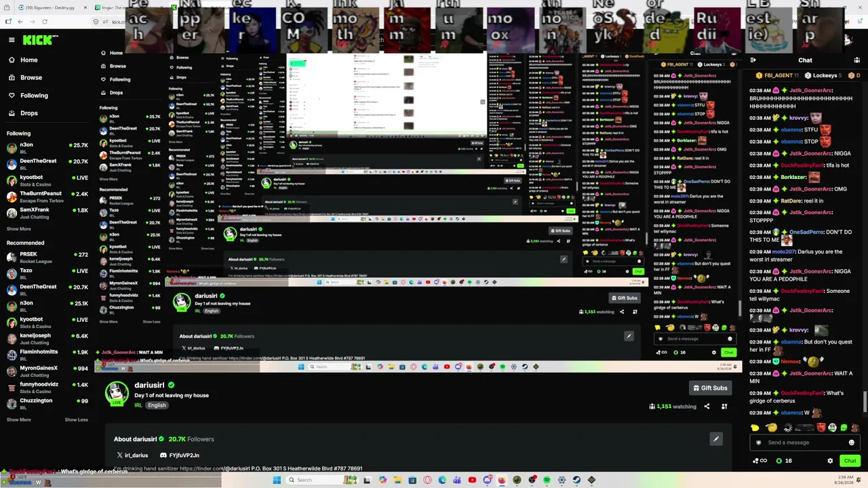Collapse the chat panel using arrow beside Chat title
Viewport: 868px width, 488px height.
click(753, 60)
